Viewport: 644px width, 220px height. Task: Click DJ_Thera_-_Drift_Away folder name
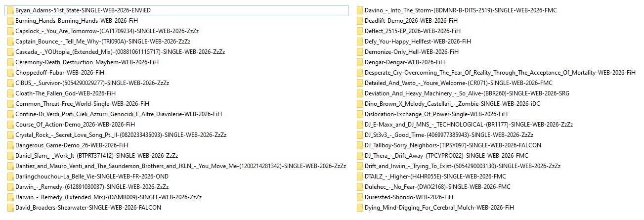446,155
